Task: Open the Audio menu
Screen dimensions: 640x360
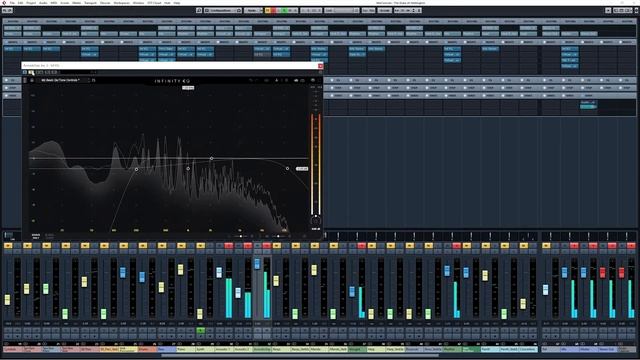Action: pyautogui.click(x=43, y=2)
